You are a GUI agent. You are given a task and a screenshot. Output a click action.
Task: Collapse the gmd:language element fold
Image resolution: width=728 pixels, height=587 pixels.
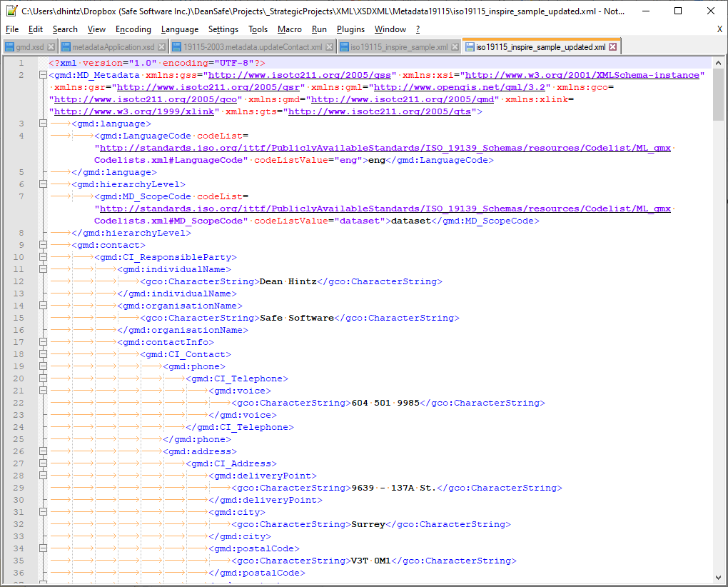(x=43, y=123)
